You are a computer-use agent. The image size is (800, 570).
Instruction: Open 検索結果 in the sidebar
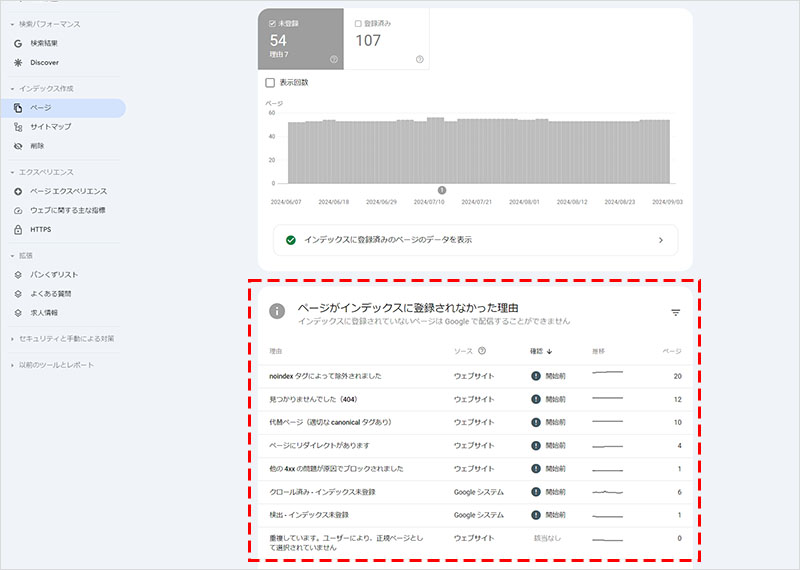click(x=44, y=43)
